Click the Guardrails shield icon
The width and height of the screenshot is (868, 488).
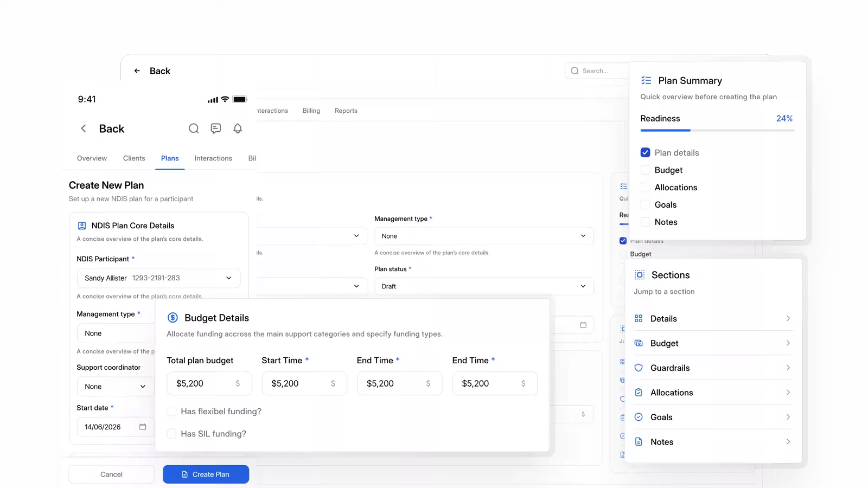coord(639,368)
